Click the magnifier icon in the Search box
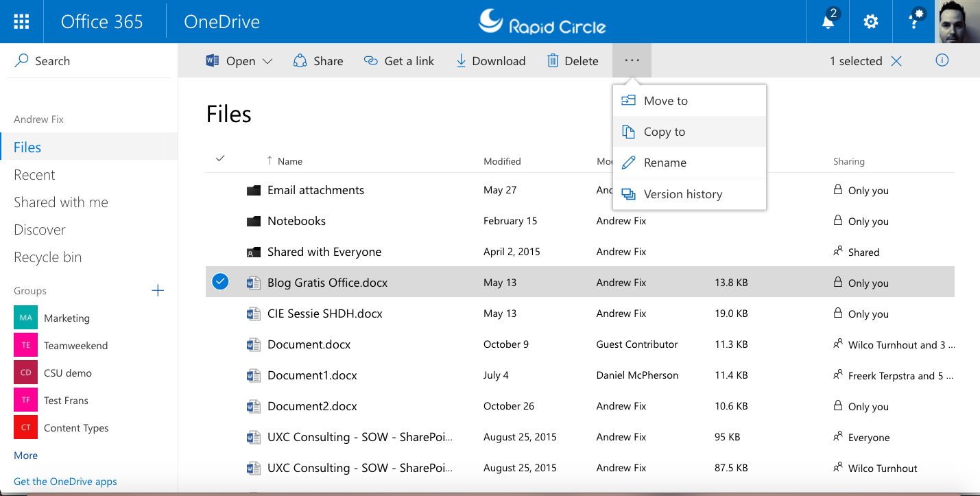This screenshot has width=980, height=496. [22, 60]
